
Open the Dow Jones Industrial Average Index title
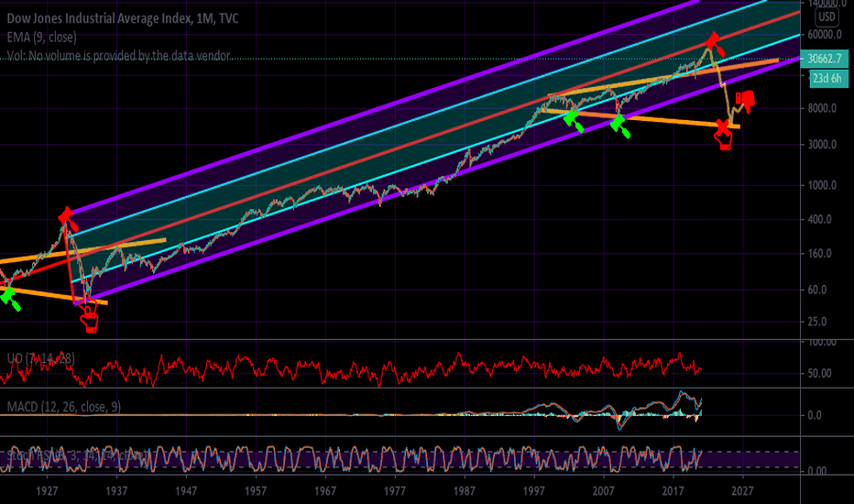tap(123, 18)
